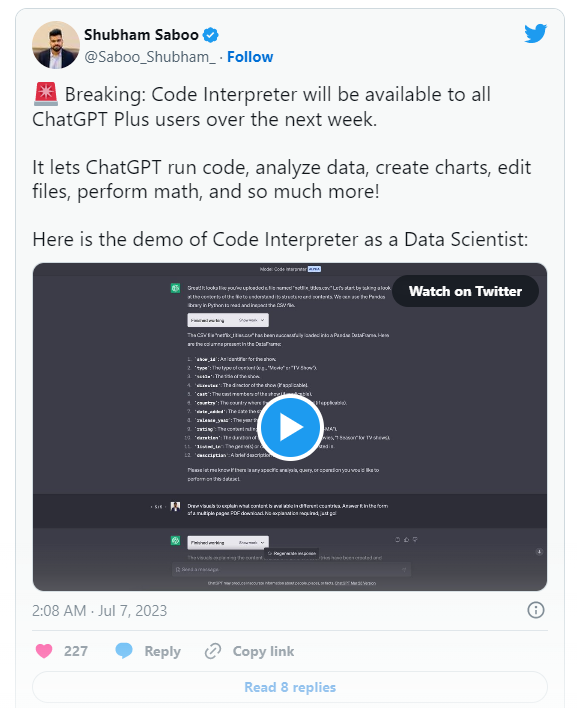Click the Watch on Twitter button
The width and height of the screenshot is (577, 708).
(x=465, y=291)
